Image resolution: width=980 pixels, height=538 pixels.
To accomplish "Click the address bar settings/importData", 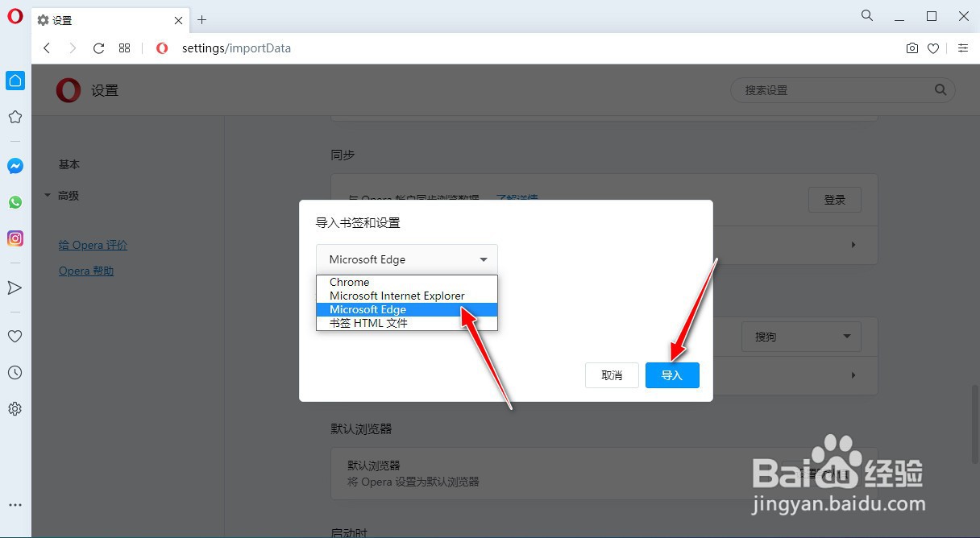I will pyautogui.click(x=236, y=48).
